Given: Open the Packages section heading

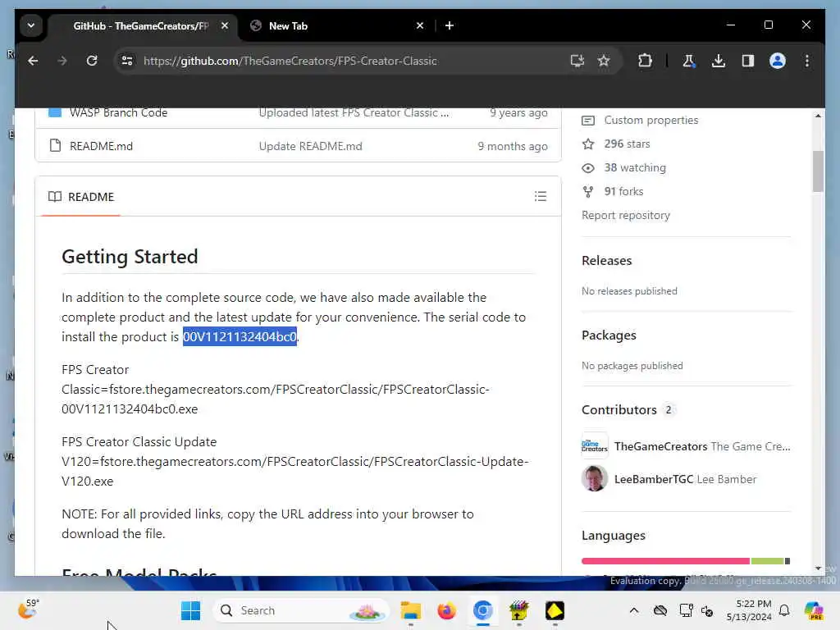Looking at the screenshot, I should coord(609,336).
